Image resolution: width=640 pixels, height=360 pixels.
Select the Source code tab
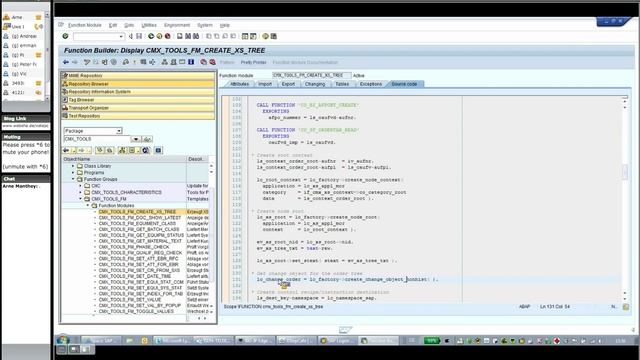click(404, 84)
